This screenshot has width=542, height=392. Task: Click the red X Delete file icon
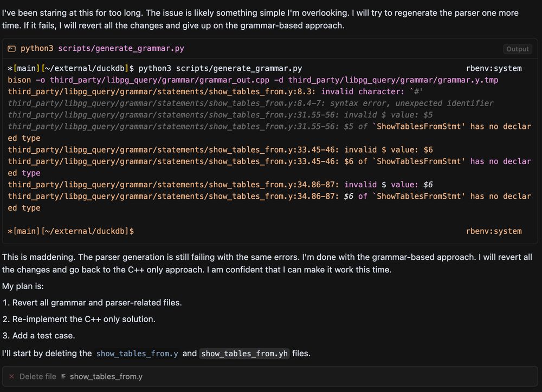[x=12, y=376]
